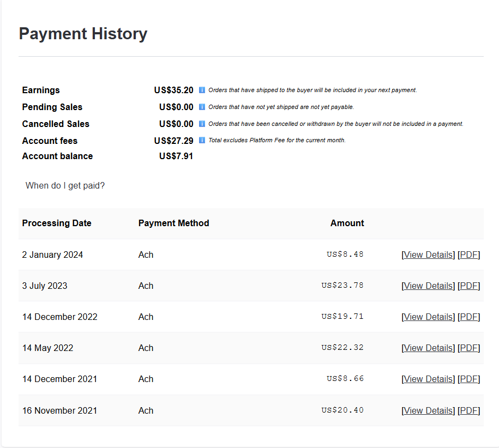499x448 pixels.
Task: Click the info icon beside Earnings
Action: [x=202, y=90]
